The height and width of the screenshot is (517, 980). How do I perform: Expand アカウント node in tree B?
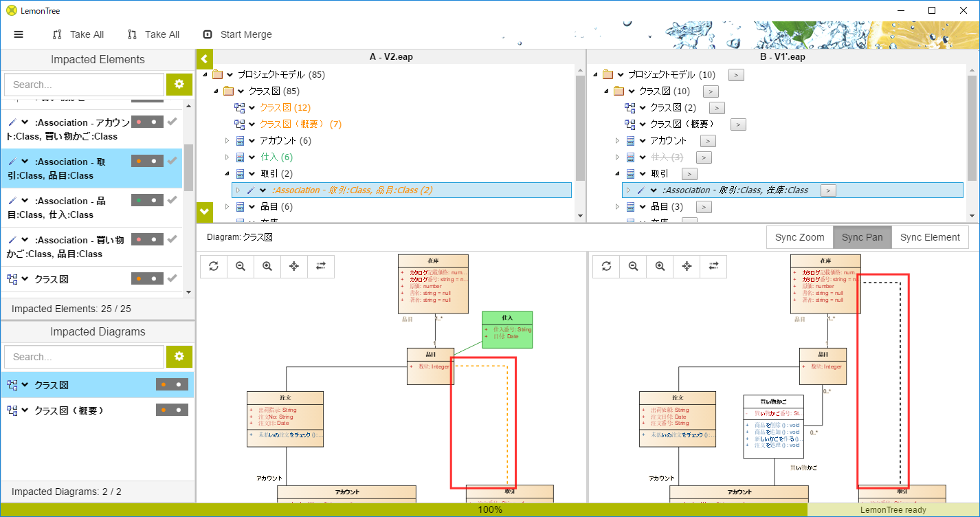618,141
